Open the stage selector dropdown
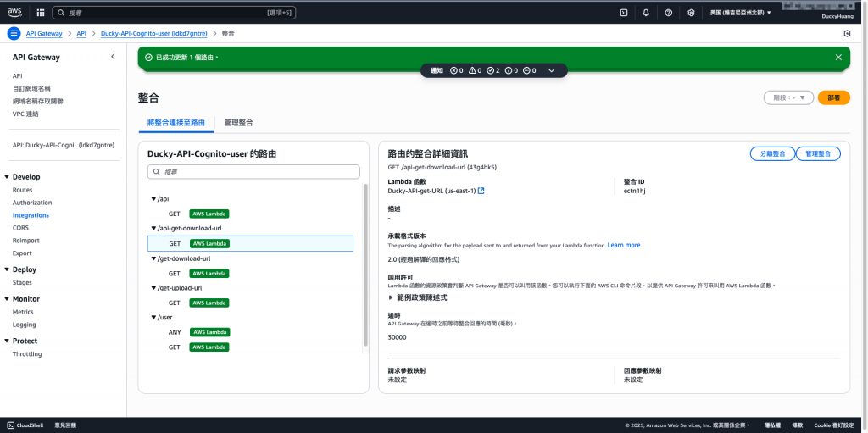The image size is (868, 433). (788, 97)
